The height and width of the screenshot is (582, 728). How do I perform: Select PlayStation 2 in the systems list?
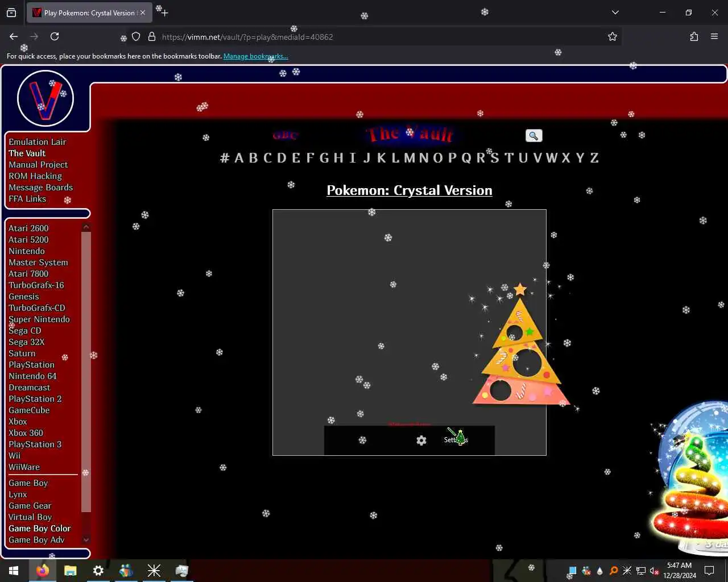tap(35, 399)
